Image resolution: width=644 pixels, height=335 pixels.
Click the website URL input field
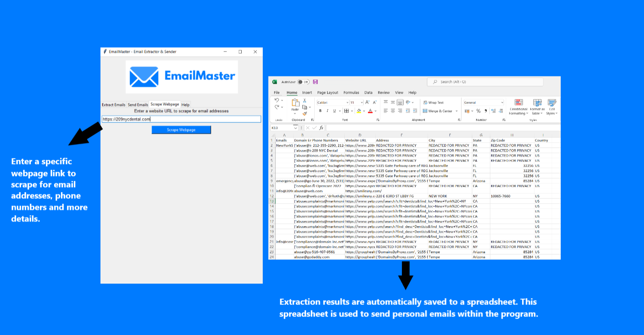(181, 119)
